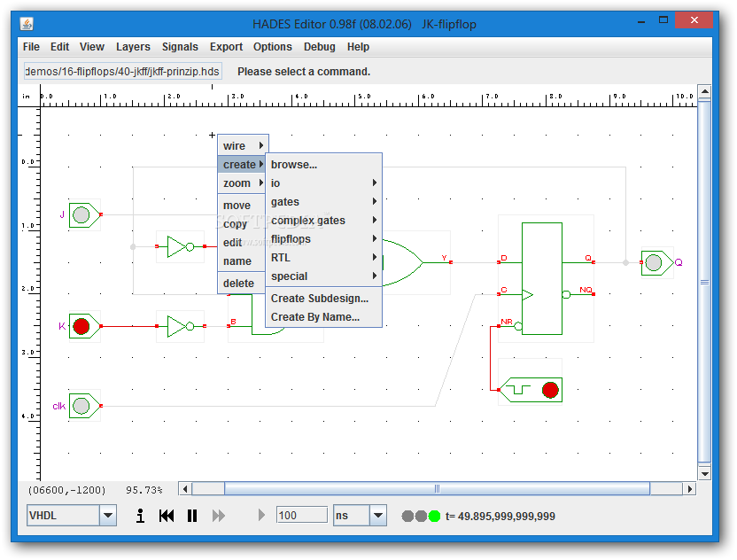Click the run-for-interval play arrow
The width and height of the screenshot is (737, 560).
point(261,516)
